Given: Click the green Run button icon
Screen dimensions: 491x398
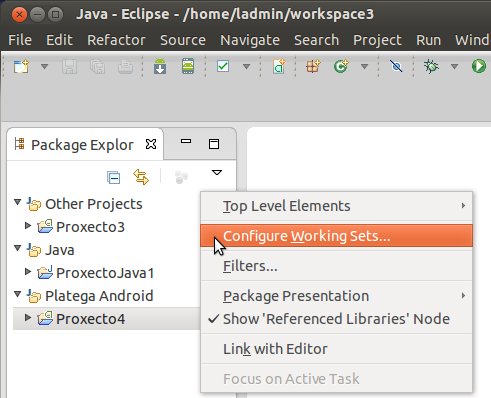Looking at the screenshot, I should point(479,66).
